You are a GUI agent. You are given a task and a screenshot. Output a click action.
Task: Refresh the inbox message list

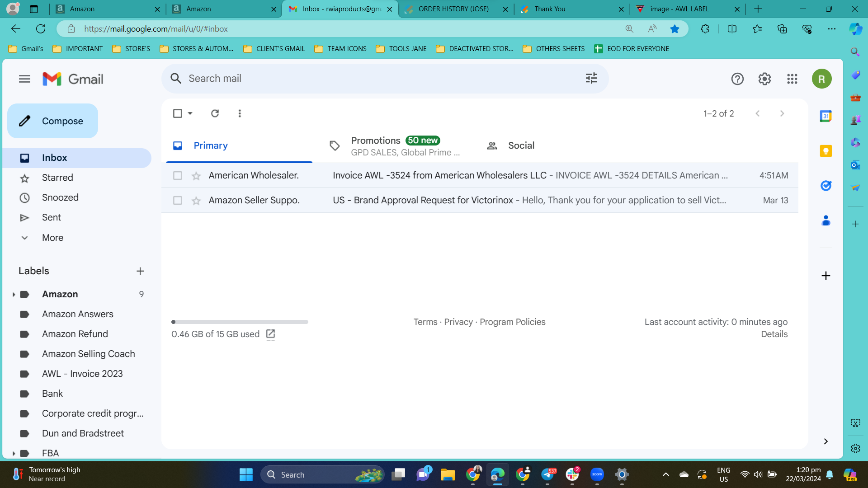[x=215, y=113]
